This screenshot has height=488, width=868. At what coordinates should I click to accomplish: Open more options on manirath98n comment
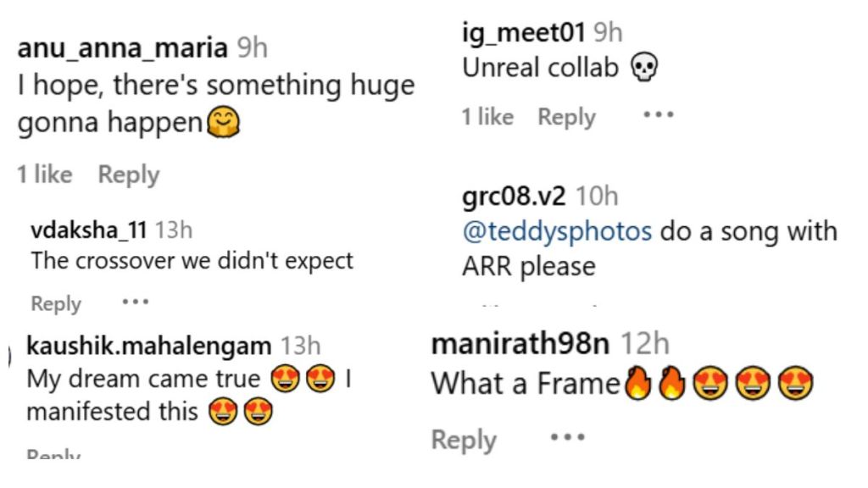tap(567, 438)
